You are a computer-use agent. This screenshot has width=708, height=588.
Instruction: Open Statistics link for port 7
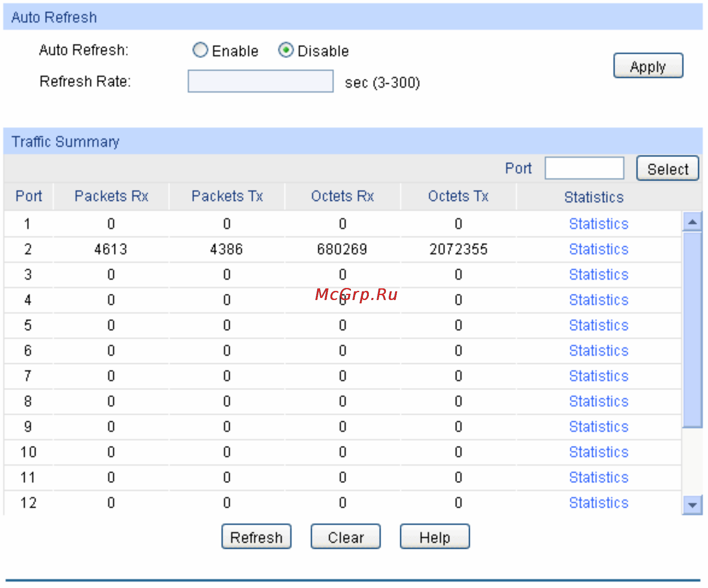tap(598, 376)
